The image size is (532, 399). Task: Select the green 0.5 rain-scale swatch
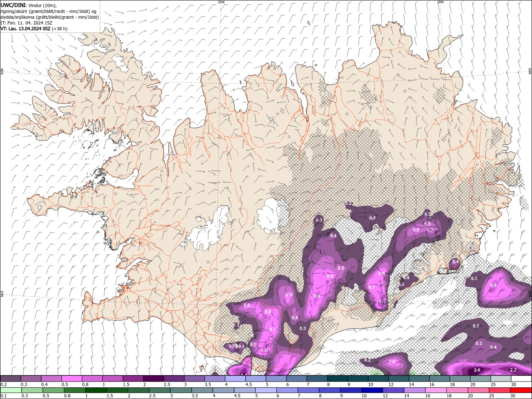click(x=53, y=390)
